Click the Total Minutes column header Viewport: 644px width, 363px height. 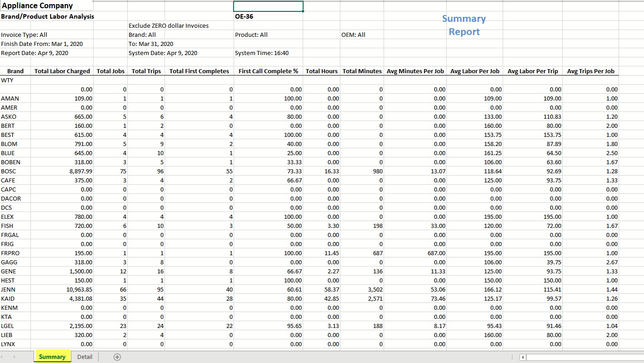click(x=362, y=71)
